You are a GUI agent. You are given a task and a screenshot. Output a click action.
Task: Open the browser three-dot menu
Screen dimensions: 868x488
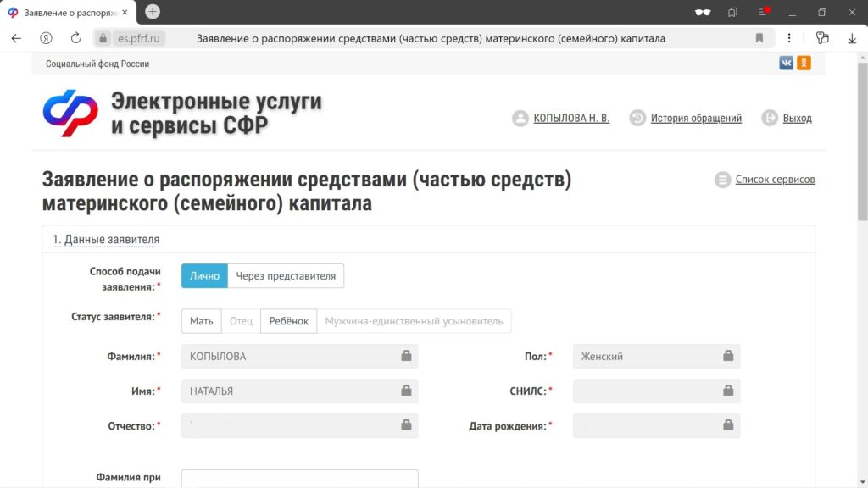coord(789,38)
